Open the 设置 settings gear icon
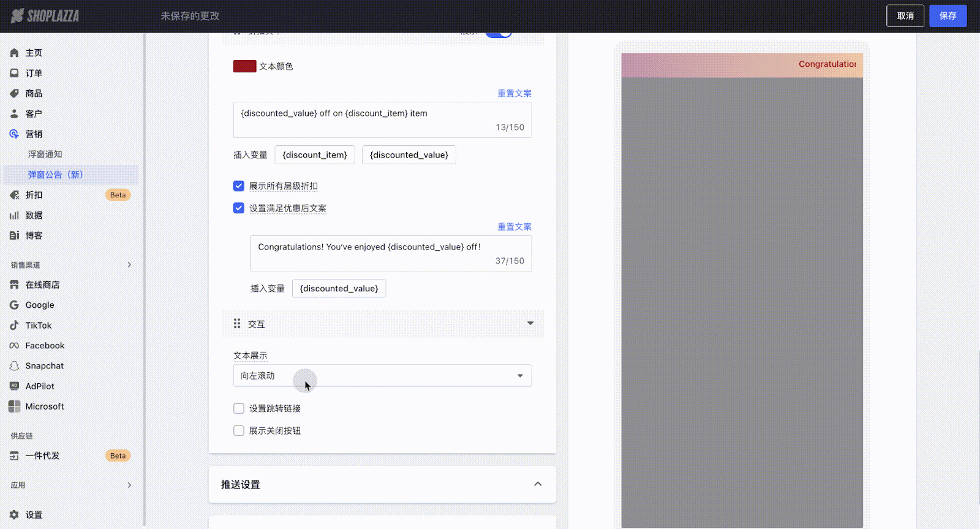Viewport: 980px width, 529px height. coord(14,515)
